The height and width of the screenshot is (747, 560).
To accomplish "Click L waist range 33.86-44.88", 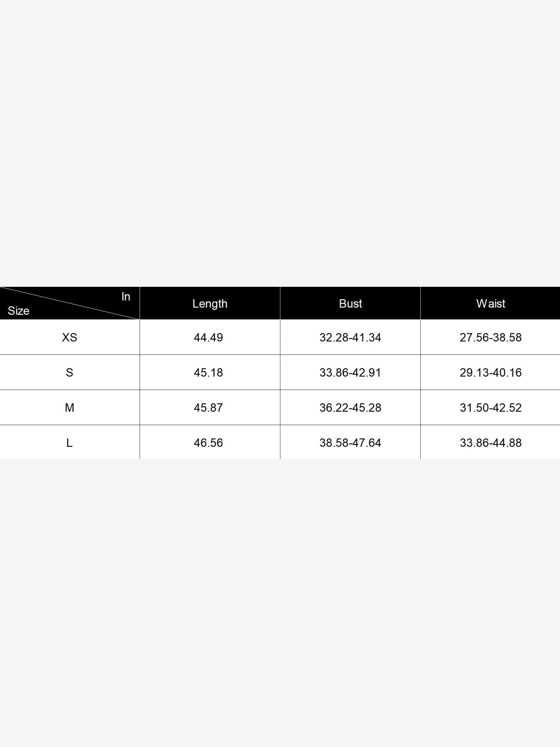I will tap(491, 443).
